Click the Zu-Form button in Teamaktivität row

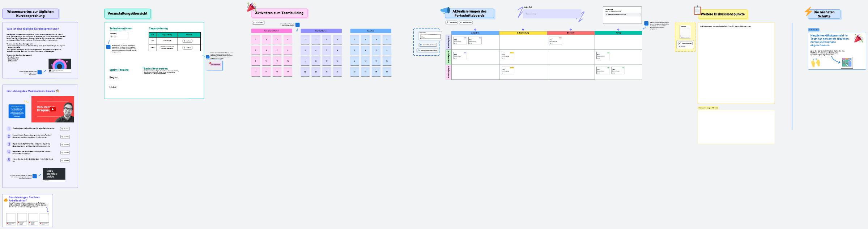point(187,41)
